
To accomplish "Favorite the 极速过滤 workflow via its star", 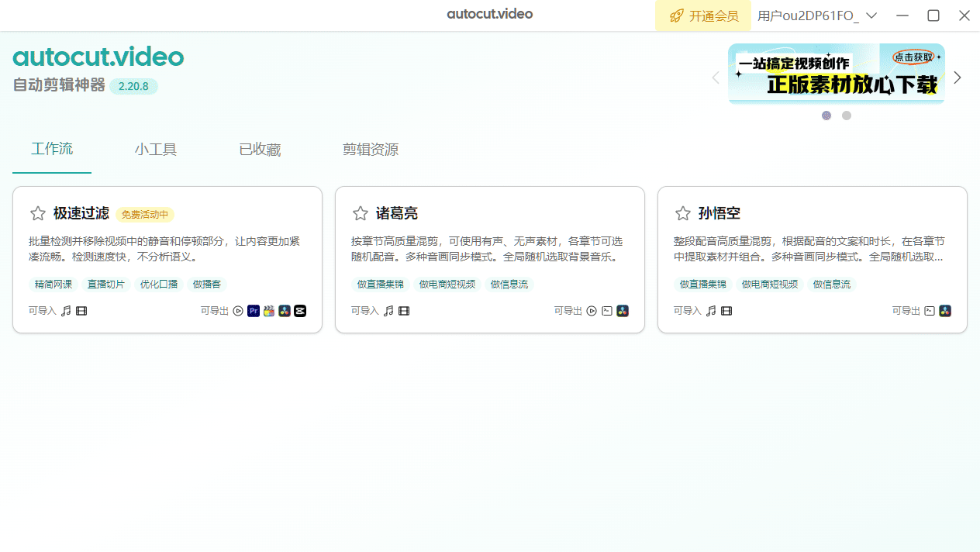I will coord(38,213).
